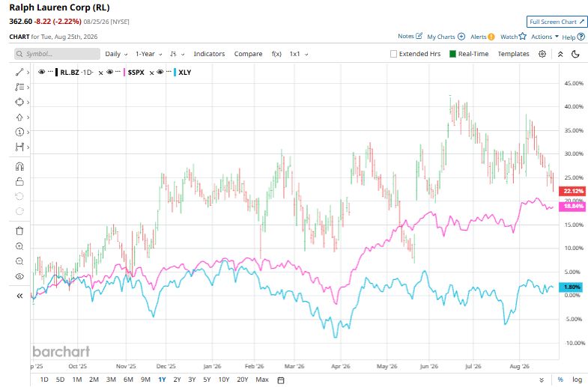The image size is (588, 387).
Task: Open the Templates menu
Action: pos(513,54)
